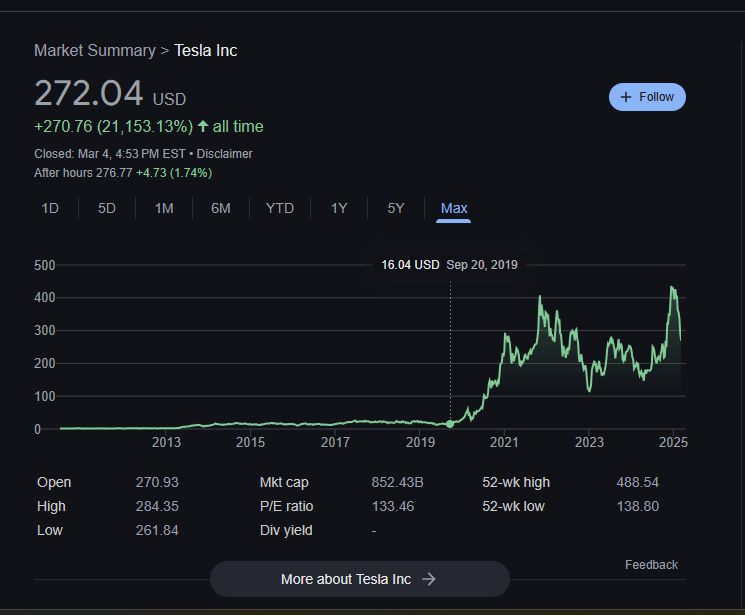
Task: Select the 5D time range tab
Action: (107, 208)
